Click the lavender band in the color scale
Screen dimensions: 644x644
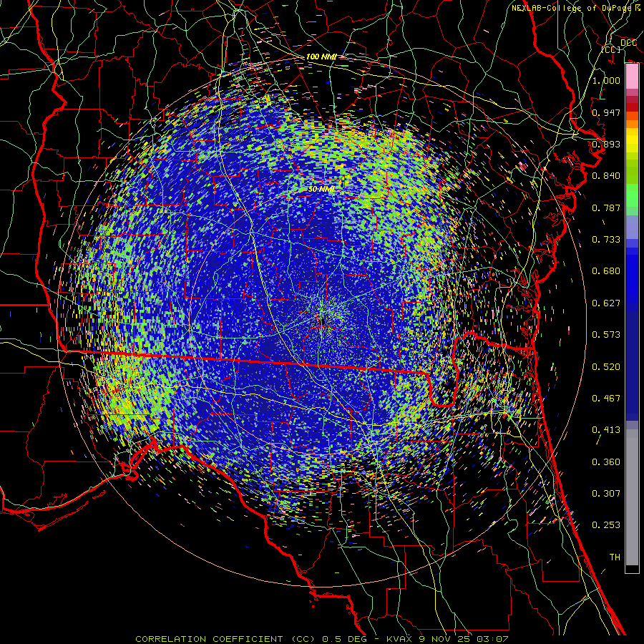point(632,228)
